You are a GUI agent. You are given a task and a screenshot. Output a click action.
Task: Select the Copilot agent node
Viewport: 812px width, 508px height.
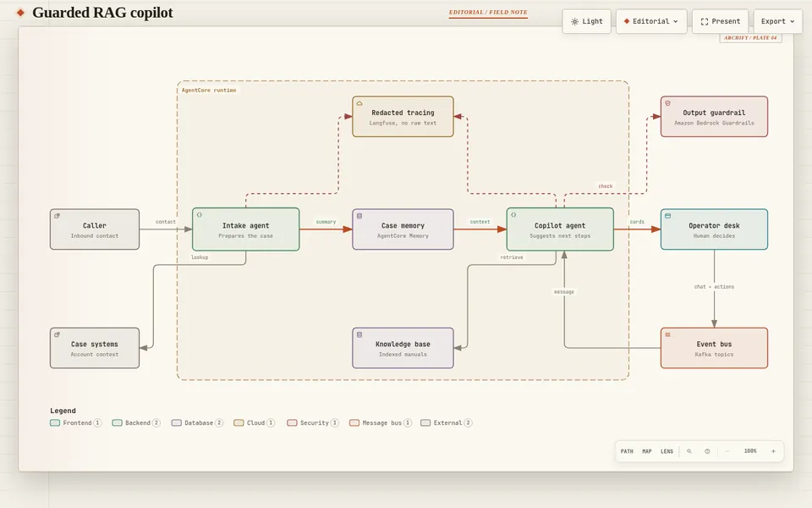(560, 229)
